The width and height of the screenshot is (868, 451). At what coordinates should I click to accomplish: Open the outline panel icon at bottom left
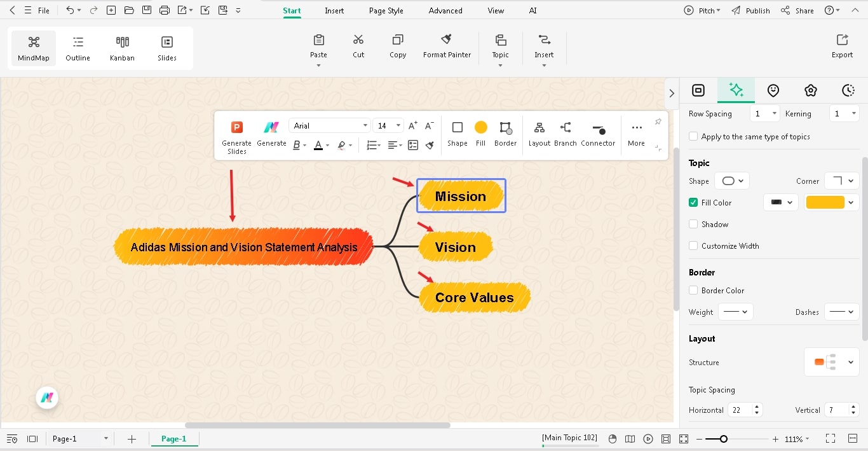pos(11,439)
